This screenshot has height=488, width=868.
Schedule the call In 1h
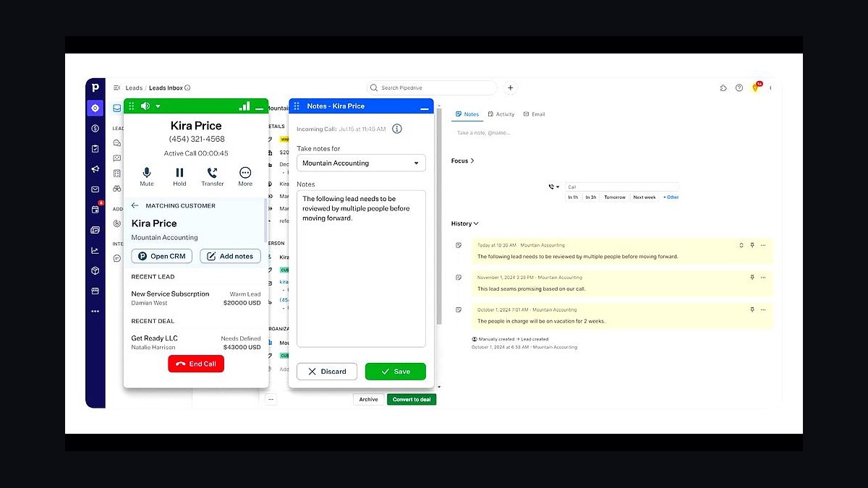click(x=573, y=197)
